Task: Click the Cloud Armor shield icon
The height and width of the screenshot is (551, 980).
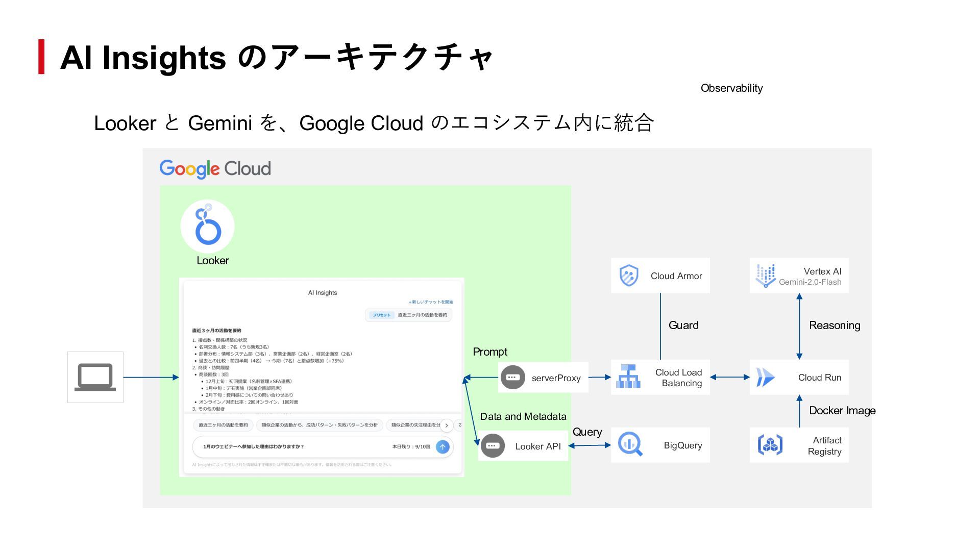Action: pos(629,275)
